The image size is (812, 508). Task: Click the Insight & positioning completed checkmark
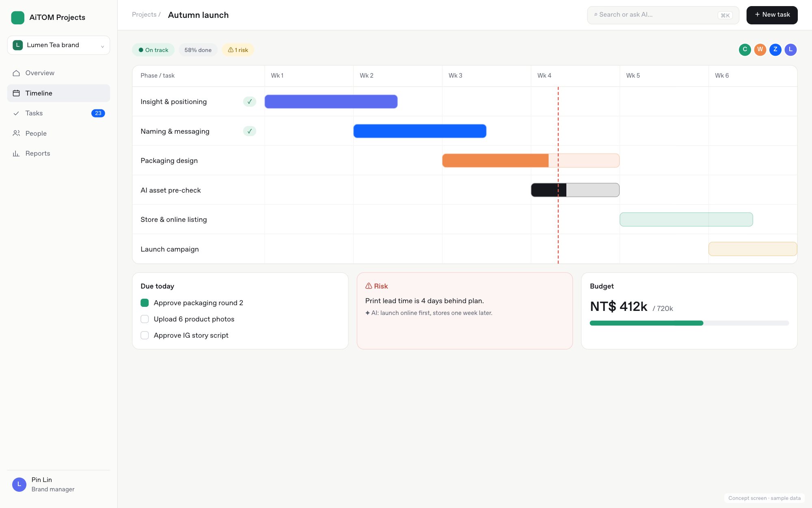(250, 102)
